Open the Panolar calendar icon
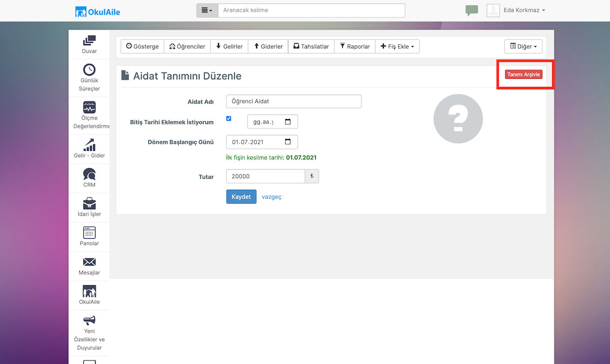This screenshot has width=610, height=364. pyautogui.click(x=89, y=233)
